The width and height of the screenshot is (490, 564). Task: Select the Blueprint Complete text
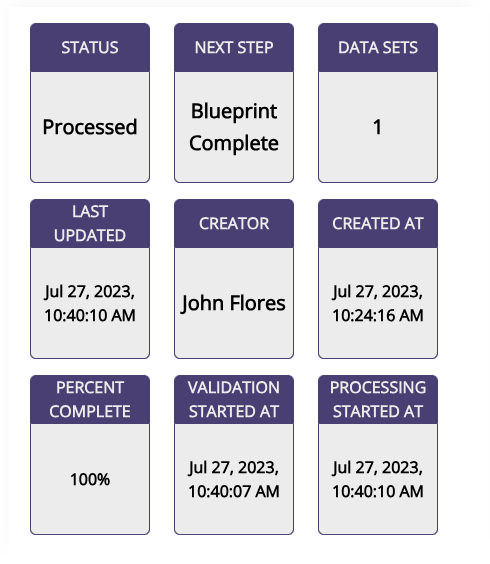point(234,127)
